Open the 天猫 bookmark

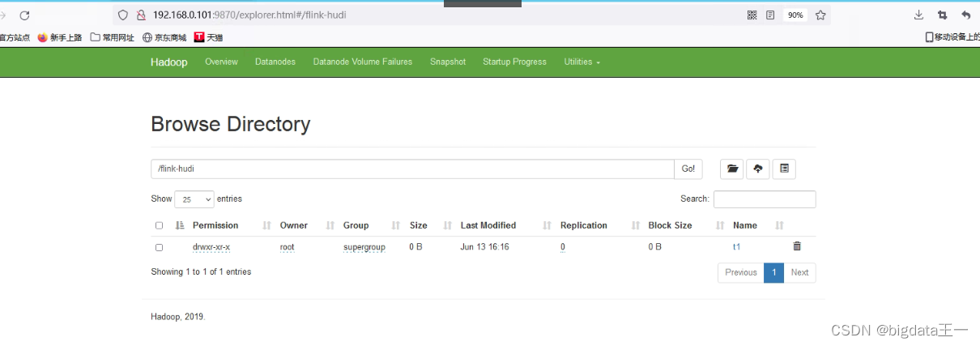coord(209,37)
